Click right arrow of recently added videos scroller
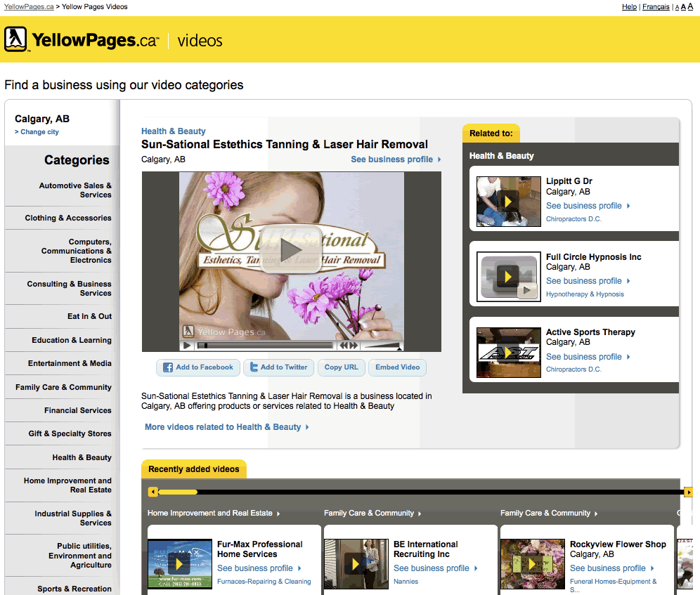This screenshot has height=595, width=700. pos(688,492)
